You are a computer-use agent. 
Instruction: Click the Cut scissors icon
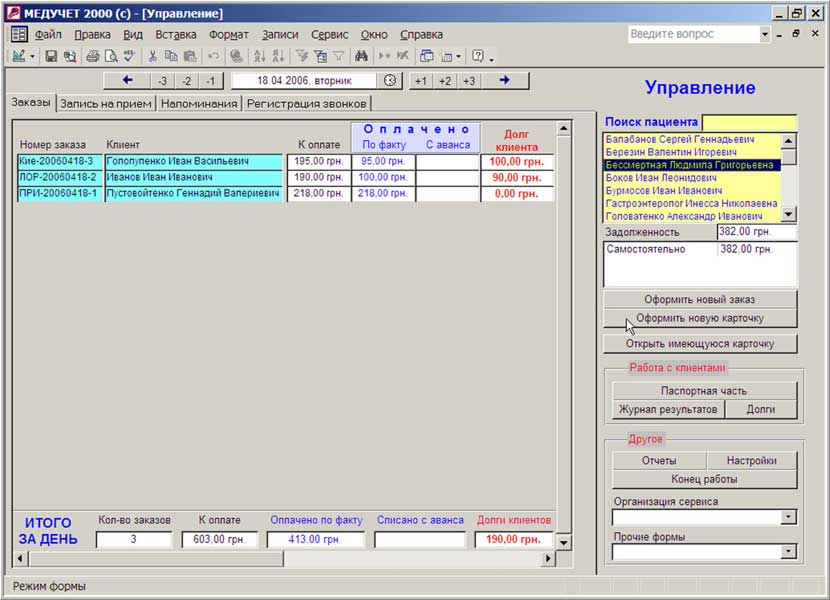(152, 56)
